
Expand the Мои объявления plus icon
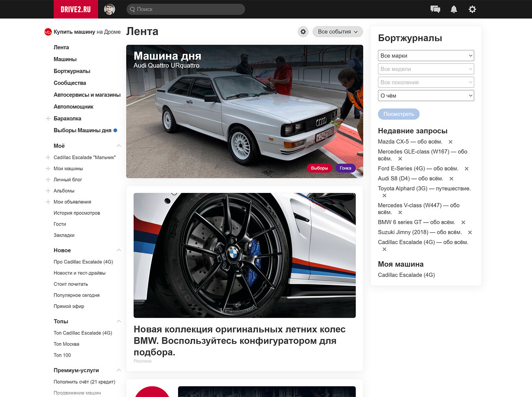pos(48,202)
